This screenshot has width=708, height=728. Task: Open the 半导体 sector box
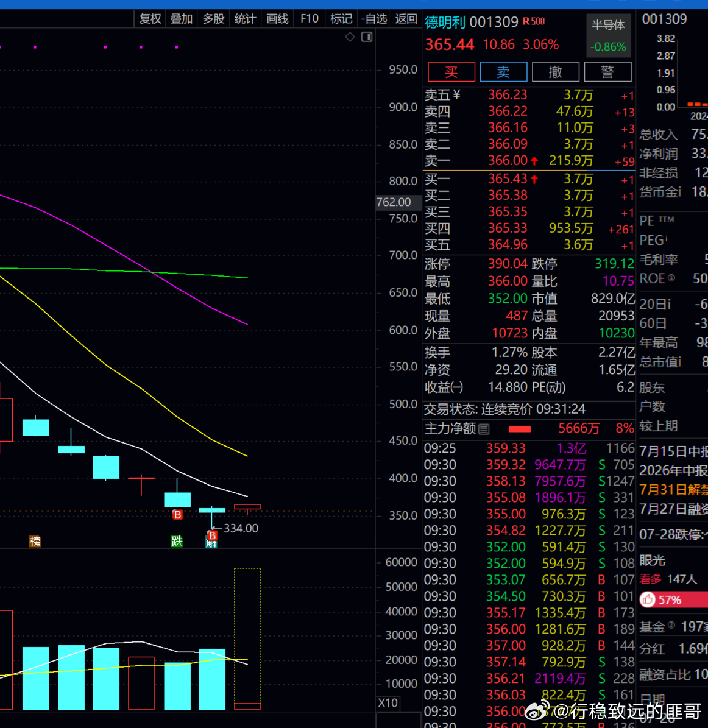point(608,35)
